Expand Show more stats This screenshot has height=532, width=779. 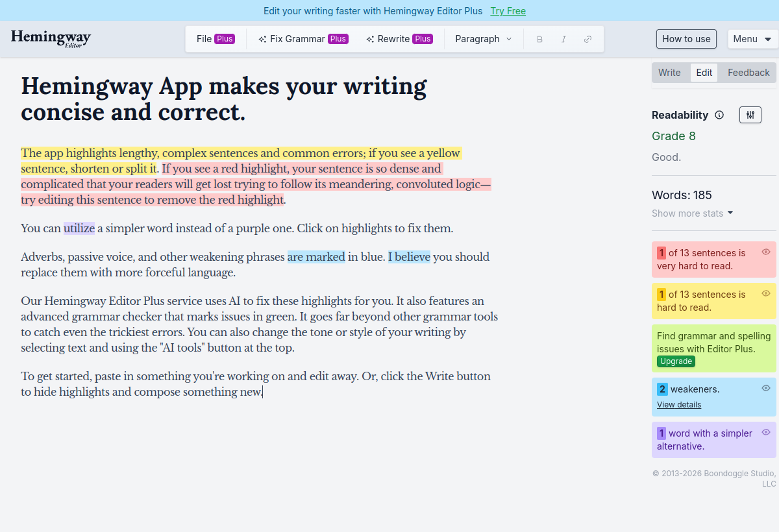693,213
